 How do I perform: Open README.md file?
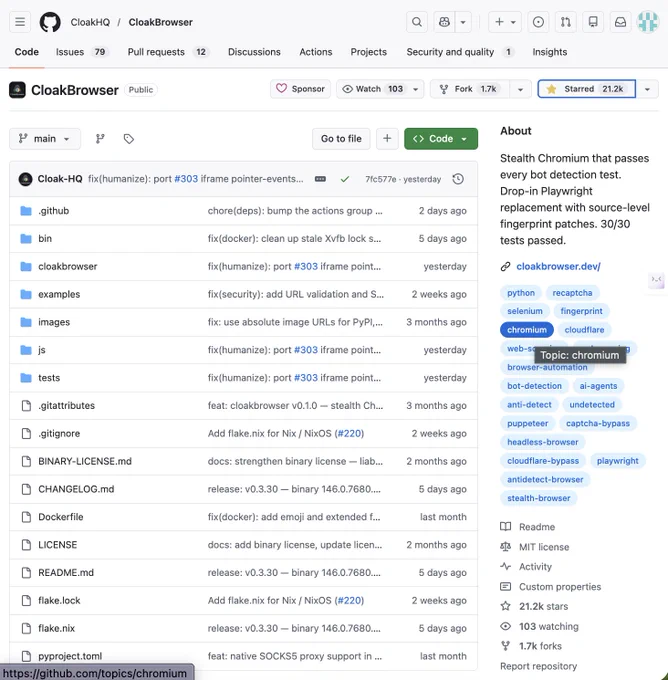[x=66, y=572]
